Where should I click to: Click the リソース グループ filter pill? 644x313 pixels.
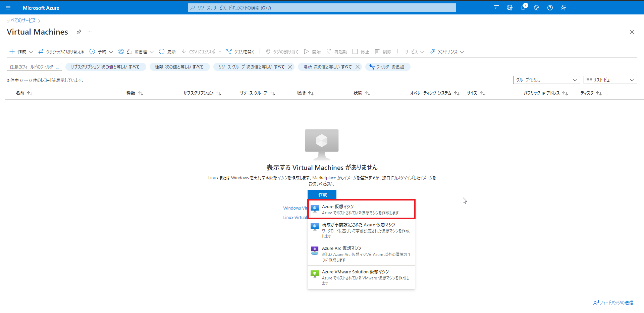tap(251, 67)
